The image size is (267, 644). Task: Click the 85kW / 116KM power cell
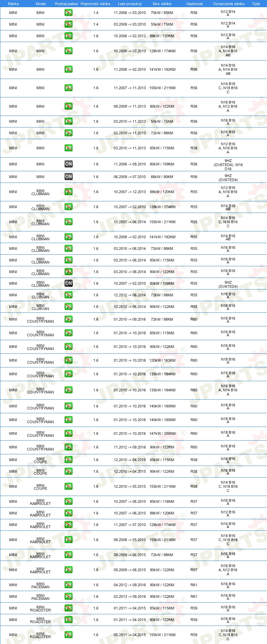162,501
